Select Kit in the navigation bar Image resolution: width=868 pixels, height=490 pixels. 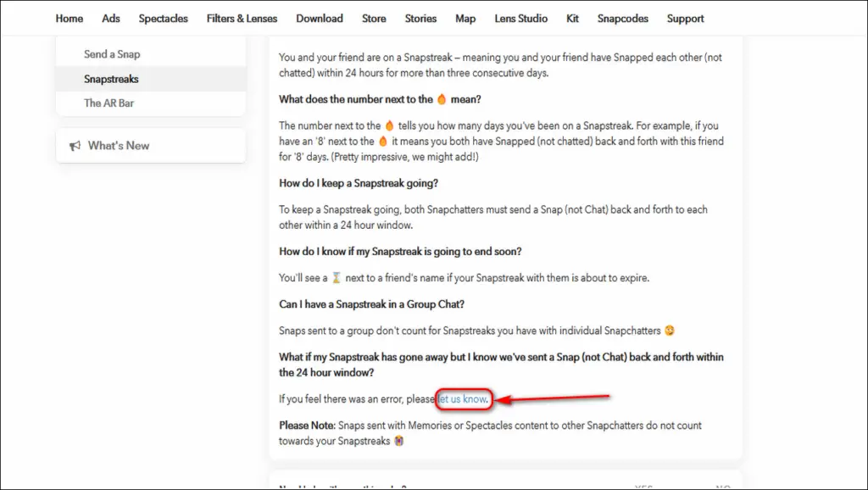click(572, 19)
